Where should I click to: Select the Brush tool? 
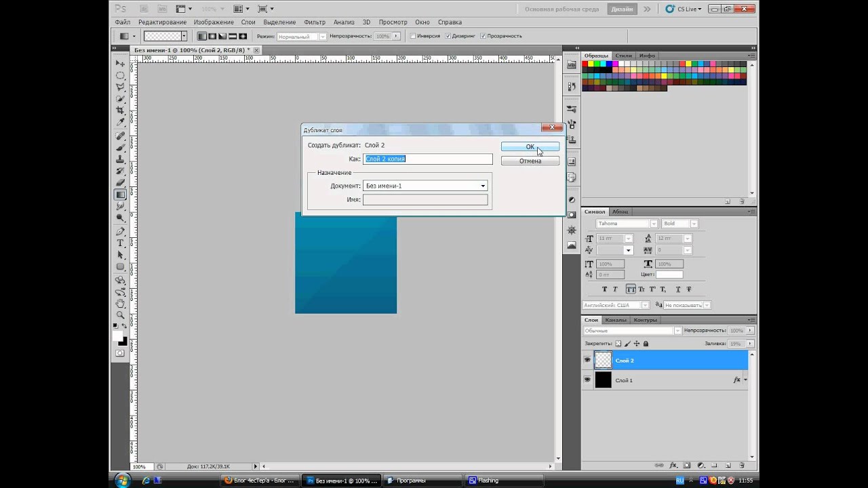coord(121,147)
